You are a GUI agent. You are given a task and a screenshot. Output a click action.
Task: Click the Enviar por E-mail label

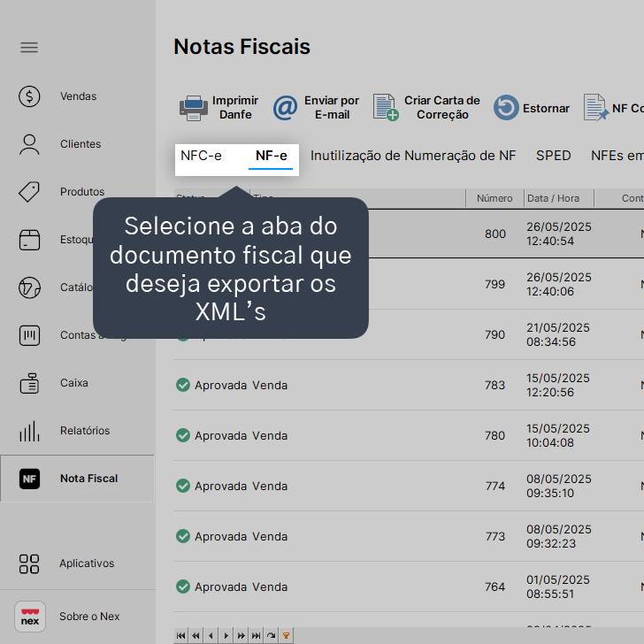(x=332, y=108)
